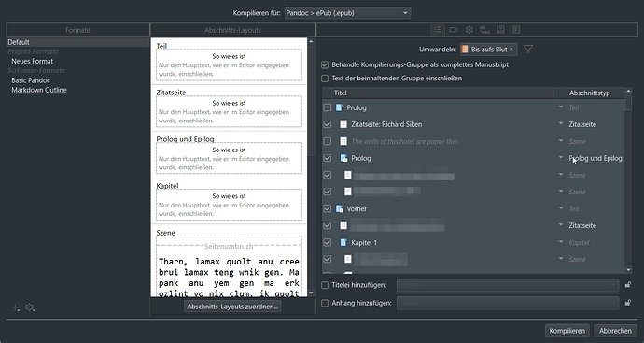The width and height of the screenshot is (644, 343).
Task: Click Abschnitts-Layouts zuordnen button
Action: point(232,307)
